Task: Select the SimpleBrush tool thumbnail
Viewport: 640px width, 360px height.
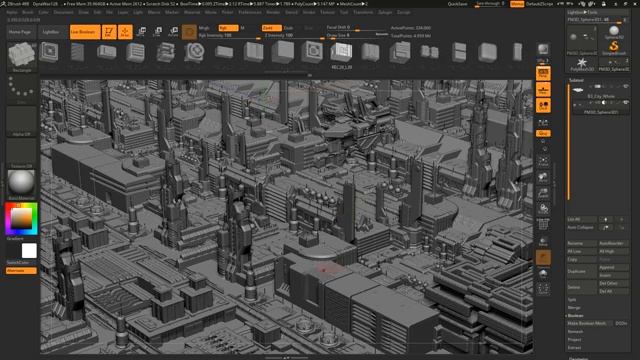Action: pyautogui.click(x=614, y=47)
